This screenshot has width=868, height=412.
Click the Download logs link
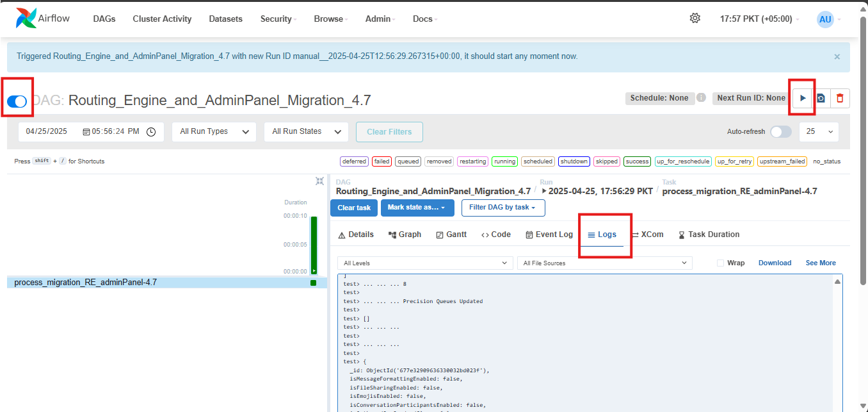point(775,263)
